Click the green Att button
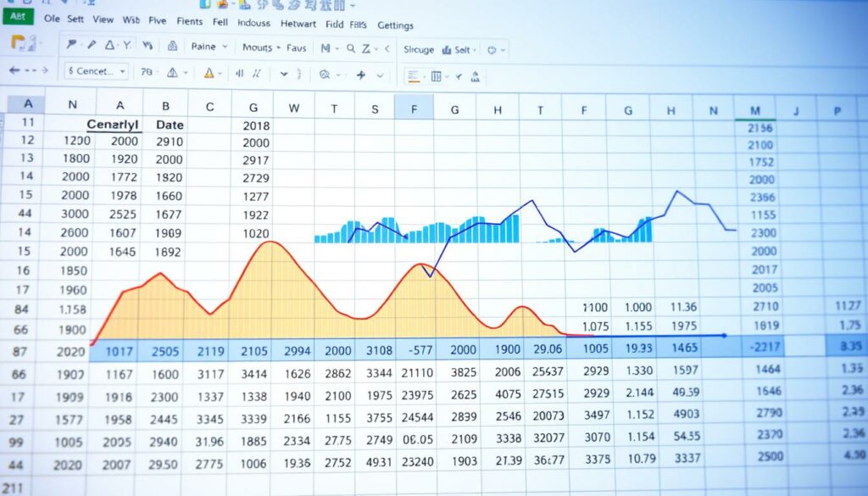This screenshot has height=496, width=868. 18,15
